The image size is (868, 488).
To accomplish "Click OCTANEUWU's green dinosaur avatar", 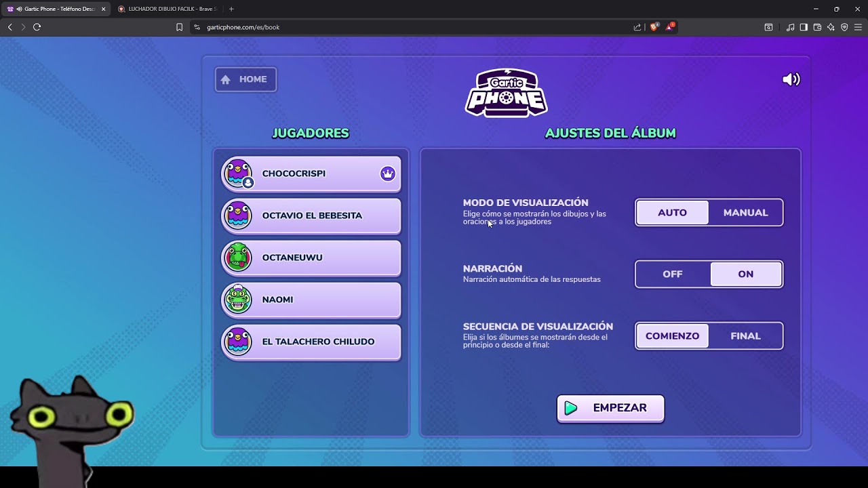I will [238, 258].
